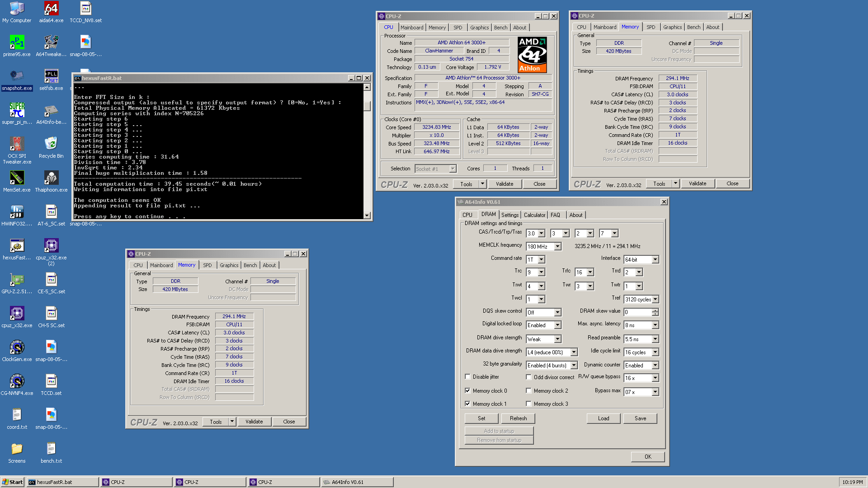Open the coord.txt file icon
This screenshot has height=488, width=868.
click(x=17, y=419)
